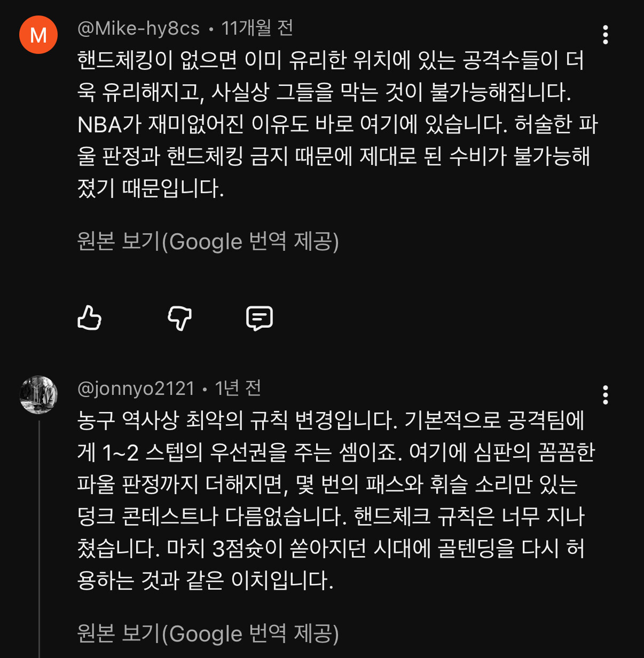Open the orange M profile avatar
This screenshot has width=644, height=658.
tap(38, 35)
